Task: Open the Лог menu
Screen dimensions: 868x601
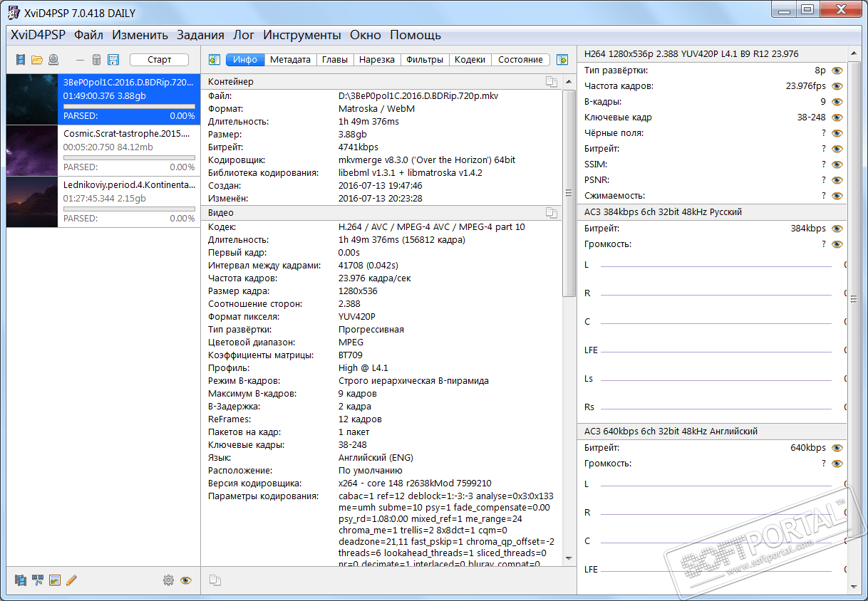Action: click(244, 35)
